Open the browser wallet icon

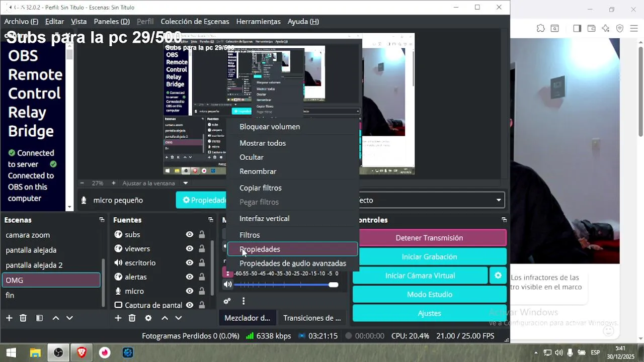tap(591, 28)
